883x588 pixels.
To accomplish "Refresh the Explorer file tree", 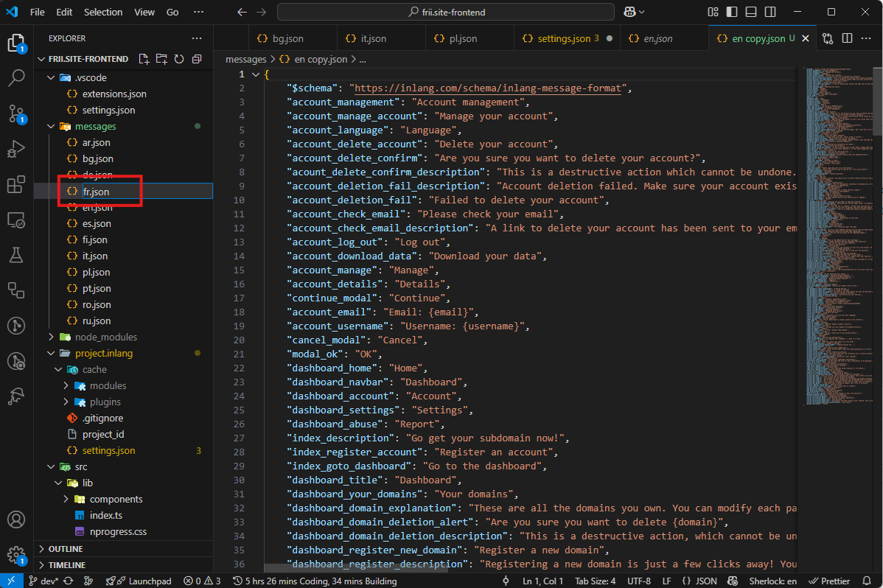I will (179, 58).
